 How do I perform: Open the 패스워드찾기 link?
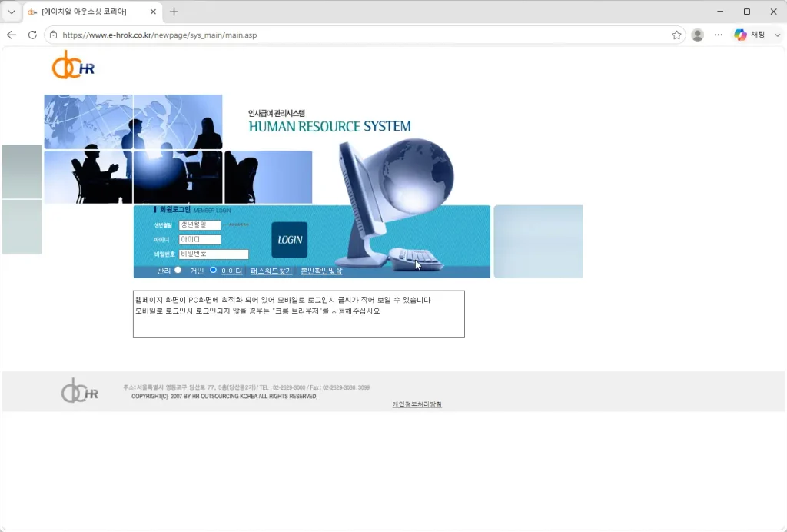(271, 271)
